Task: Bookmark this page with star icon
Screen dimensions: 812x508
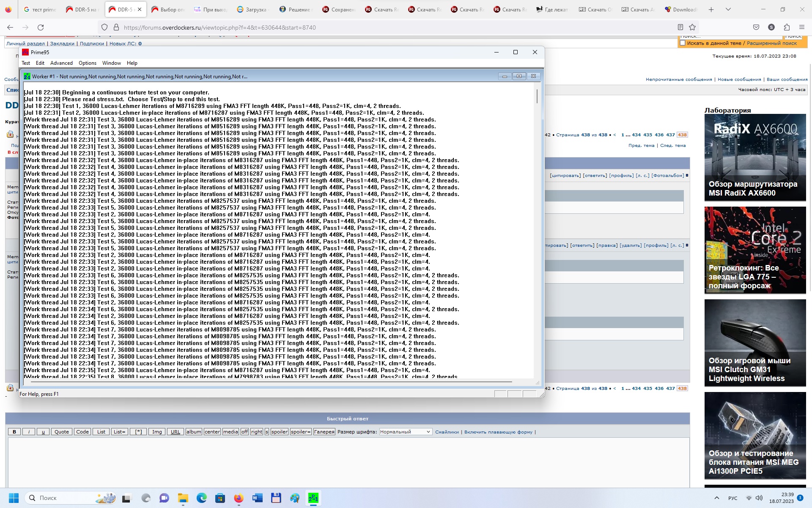Action: [x=692, y=27]
